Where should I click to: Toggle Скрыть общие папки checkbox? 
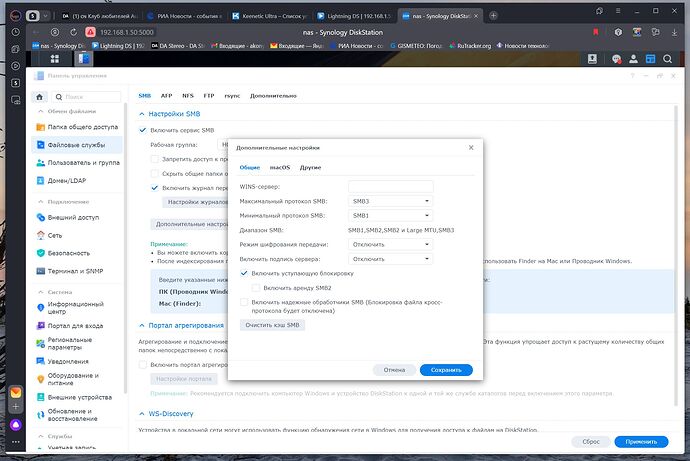[x=154, y=174]
